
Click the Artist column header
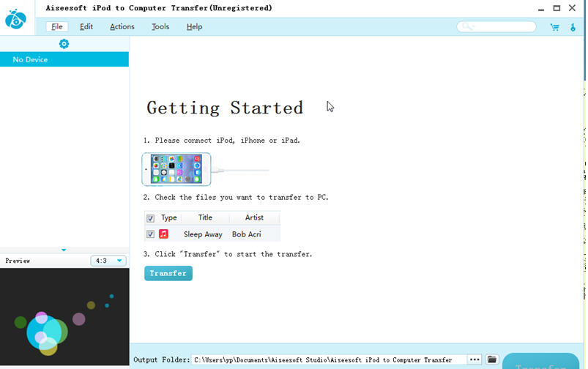pyautogui.click(x=254, y=217)
